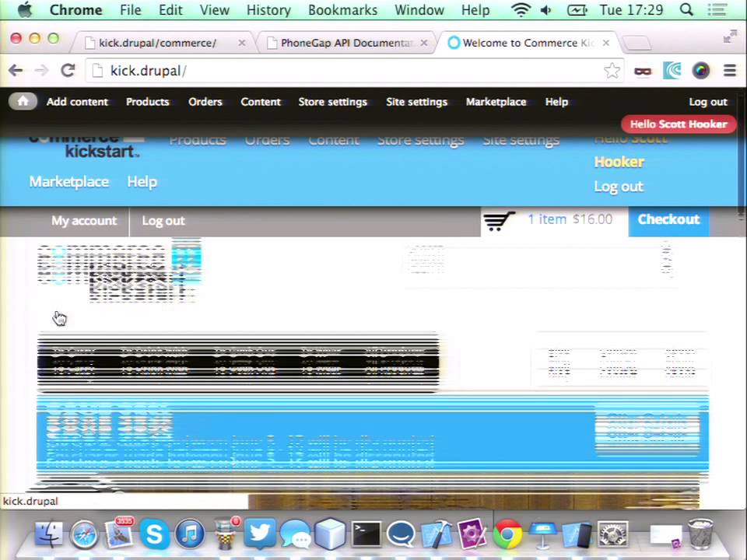Click Orders in the black admin toolbar
This screenshot has width=747, height=560.
205,102
